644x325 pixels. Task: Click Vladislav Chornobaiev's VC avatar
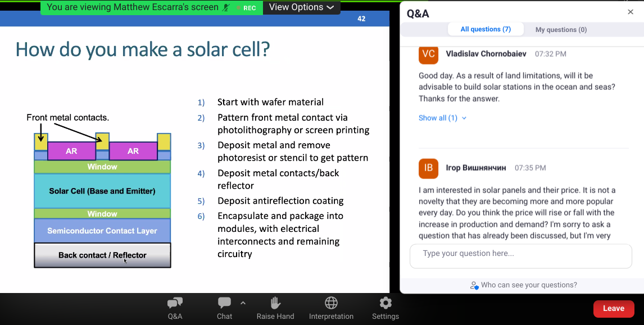(x=428, y=54)
